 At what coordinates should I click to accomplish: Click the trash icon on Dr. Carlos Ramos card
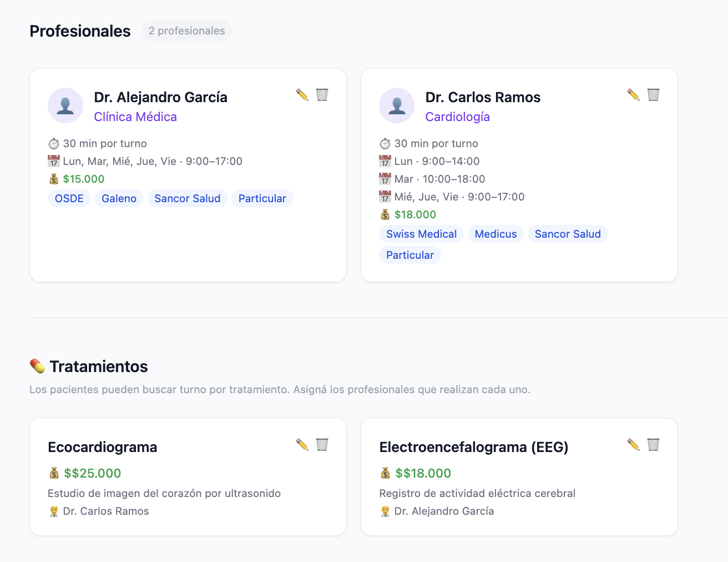[x=653, y=94]
